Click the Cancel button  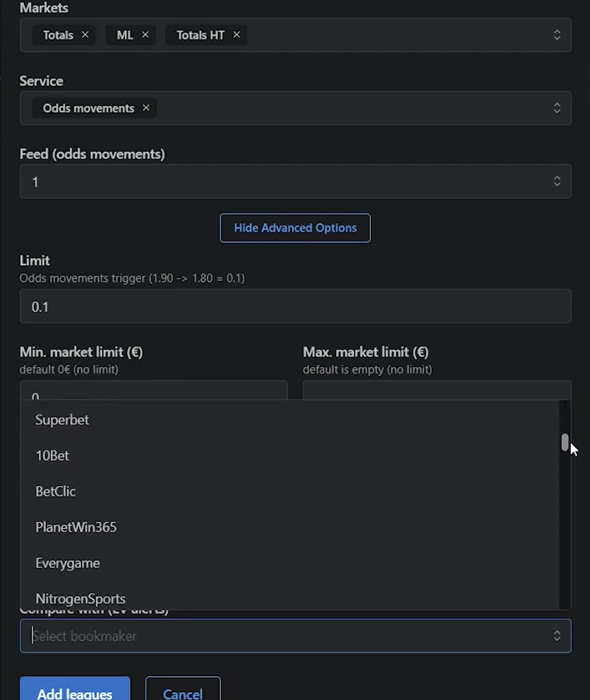(183, 689)
